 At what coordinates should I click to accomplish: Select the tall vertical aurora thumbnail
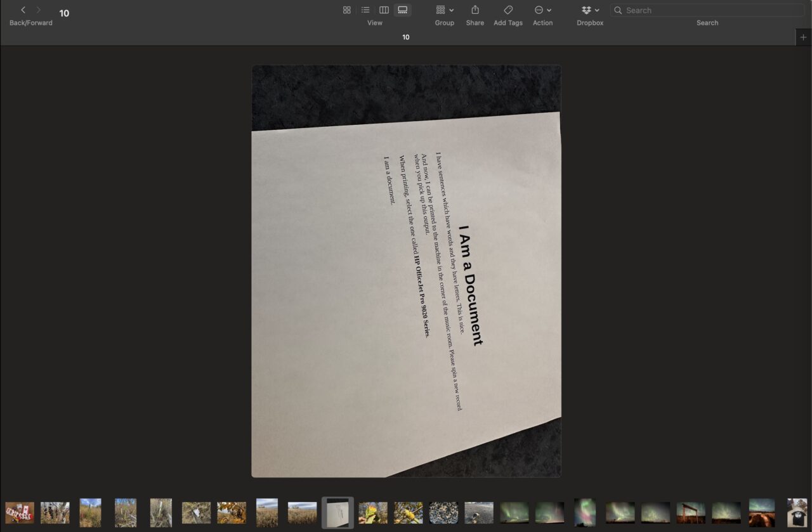[x=584, y=512]
